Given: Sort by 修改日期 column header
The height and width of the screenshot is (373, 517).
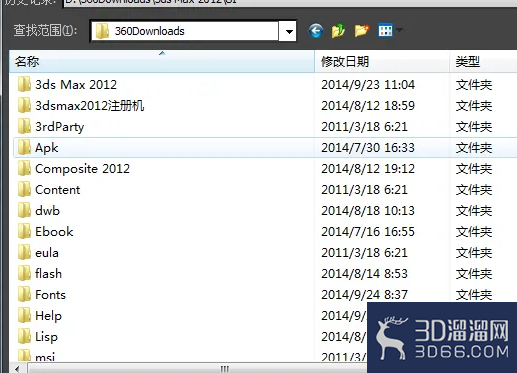Looking at the screenshot, I should click(382, 62).
